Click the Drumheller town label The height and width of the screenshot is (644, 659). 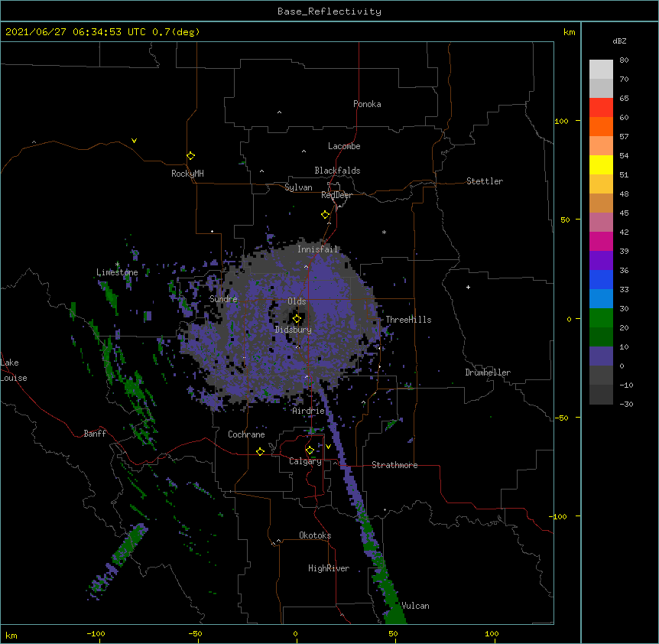(x=488, y=372)
